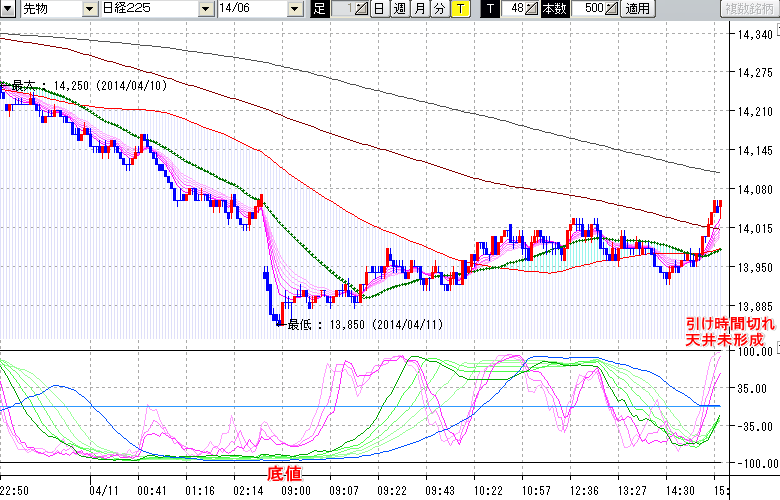780x500 pixels.
Task: Select the 日 (daily) timeframe button
Action: coord(379,9)
